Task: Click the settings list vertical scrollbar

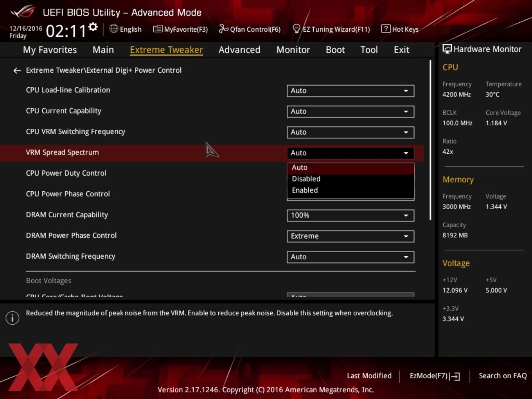Action: tap(430, 140)
